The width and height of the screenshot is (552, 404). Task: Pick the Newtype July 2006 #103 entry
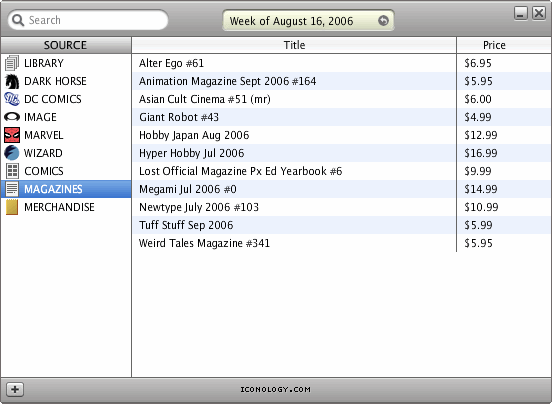(341, 207)
